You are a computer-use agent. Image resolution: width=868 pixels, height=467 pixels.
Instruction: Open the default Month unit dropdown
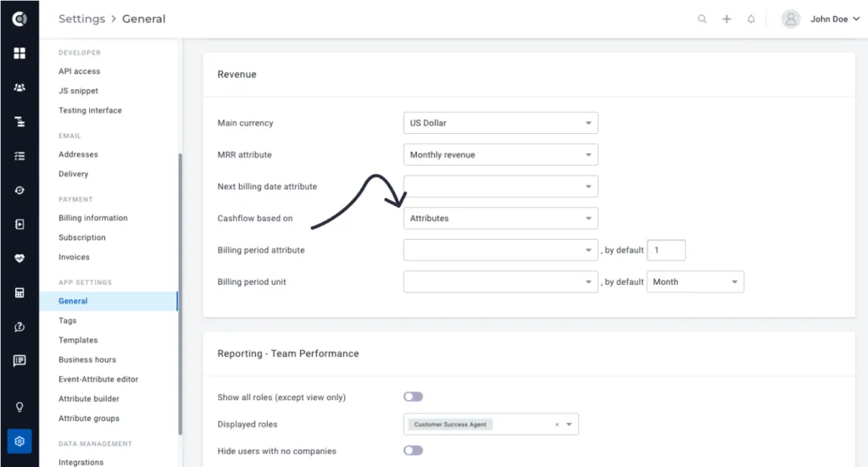click(x=695, y=281)
